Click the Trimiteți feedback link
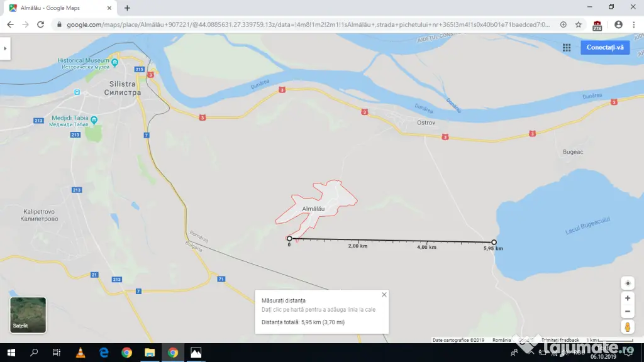Screen dimensions: 644x362 pyautogui.click(x=560, y=340)
